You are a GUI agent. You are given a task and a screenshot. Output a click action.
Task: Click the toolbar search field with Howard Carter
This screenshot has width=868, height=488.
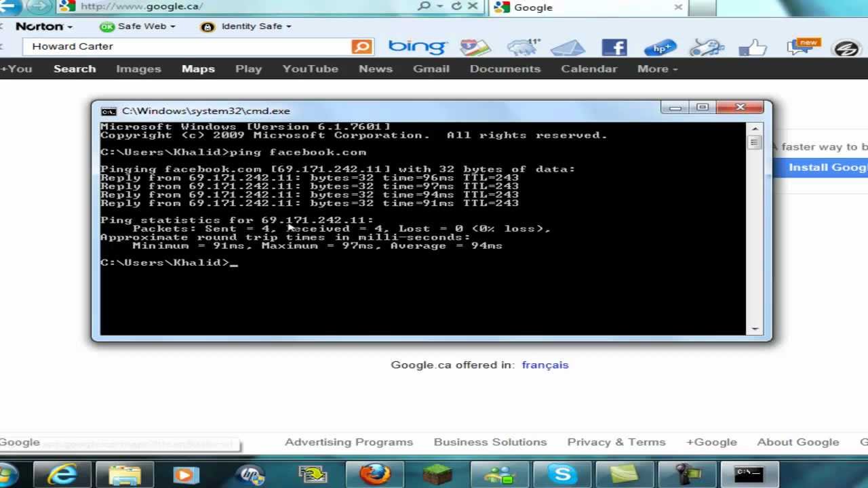point(187,46)
